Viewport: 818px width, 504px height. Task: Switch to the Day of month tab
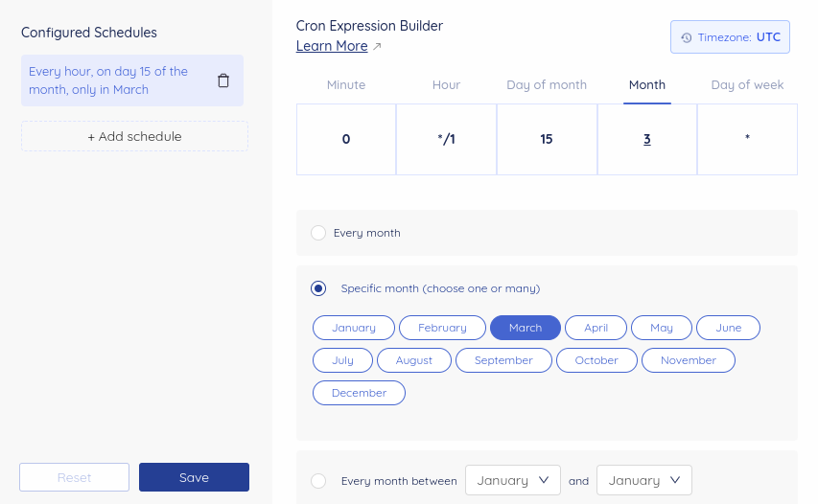547,85
